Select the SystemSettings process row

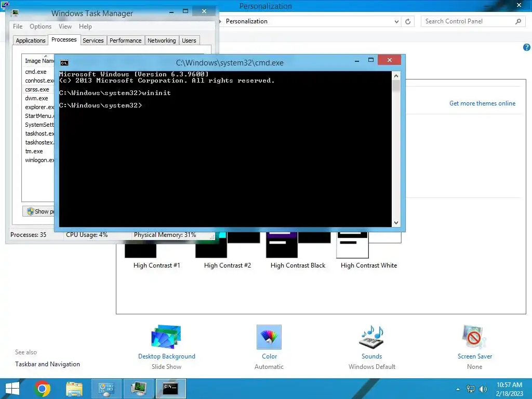coord(38,125)
